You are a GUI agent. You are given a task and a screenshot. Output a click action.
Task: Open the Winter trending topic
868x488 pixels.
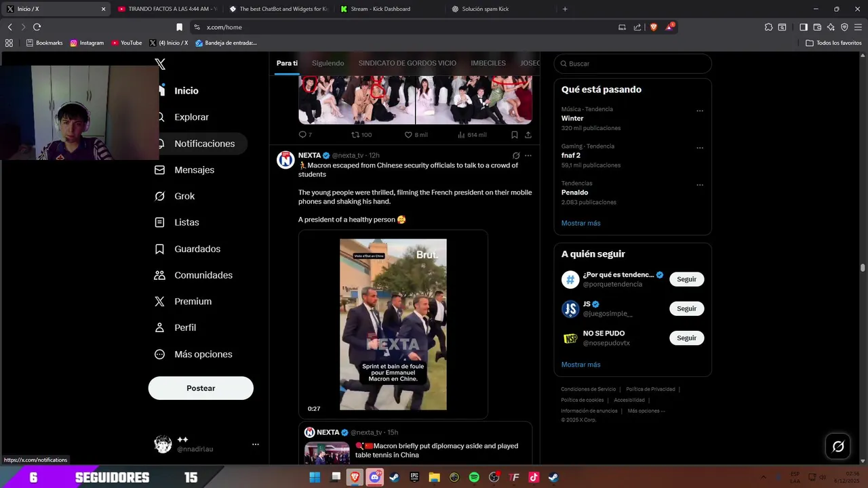(572, 119)
